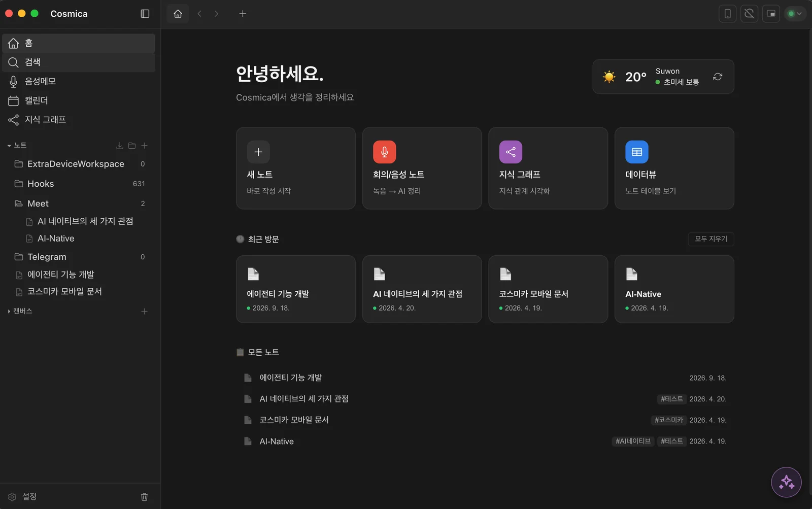Start a 회의/음성 노트 recording card
The height and width of the screenshot is (509, 812).
(x=422, y=168)
